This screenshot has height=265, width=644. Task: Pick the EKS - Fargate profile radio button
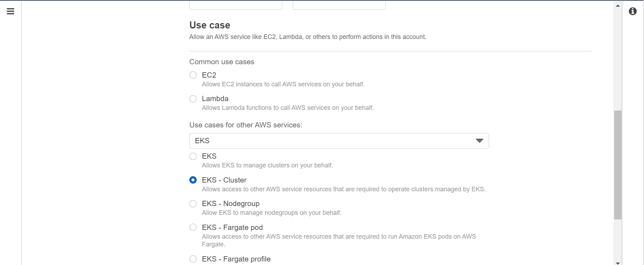pyautogui.click(x=193, y=259)
